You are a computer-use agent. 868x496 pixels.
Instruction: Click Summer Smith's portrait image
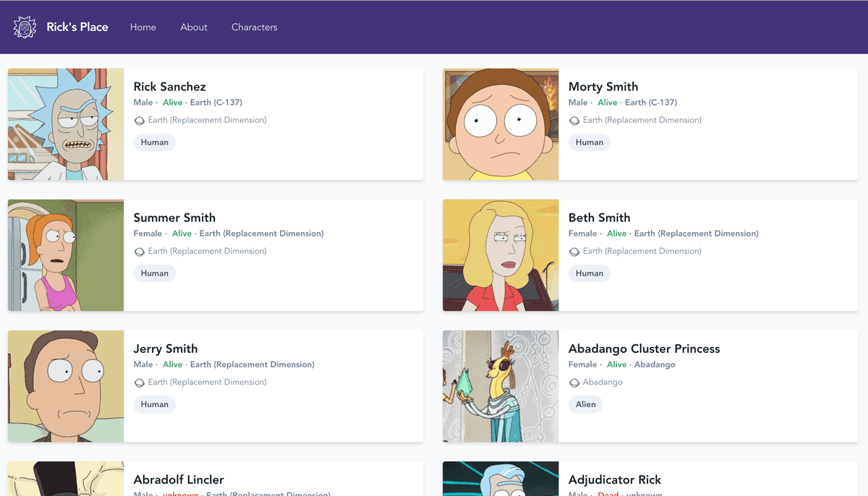coord(65,255)
